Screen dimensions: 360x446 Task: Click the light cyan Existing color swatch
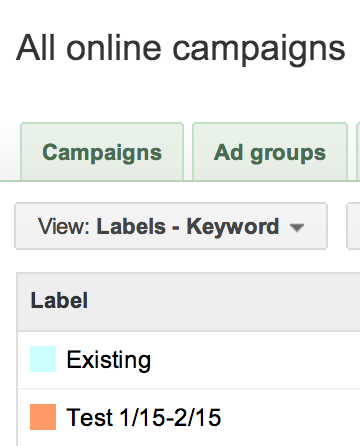pyautogui.click(x=43, y=359)
